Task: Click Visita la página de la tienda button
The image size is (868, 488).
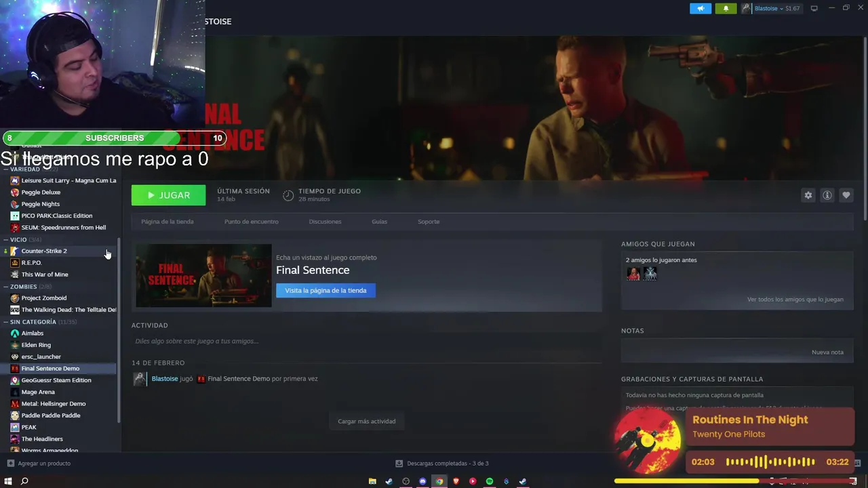Action: tap(325, 290)
